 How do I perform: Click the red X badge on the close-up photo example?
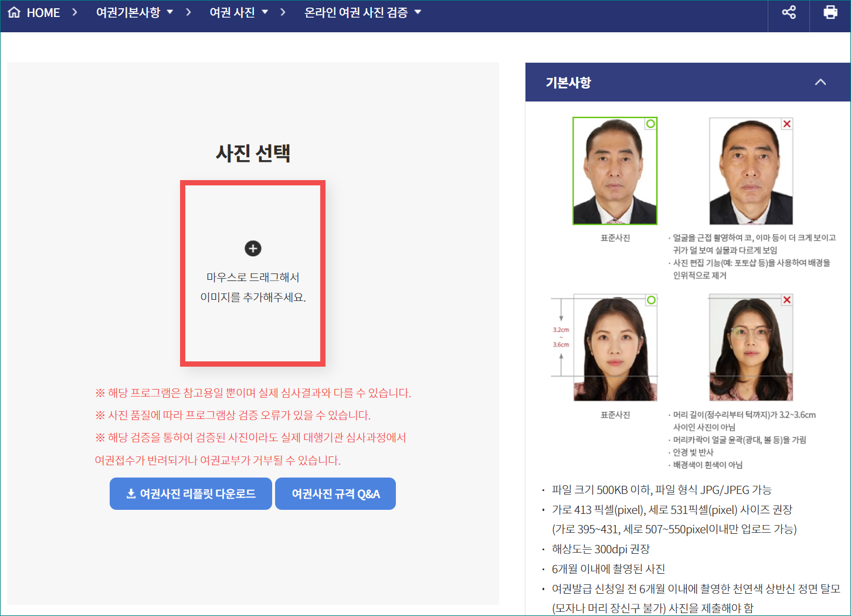click(x=786, y=124)
